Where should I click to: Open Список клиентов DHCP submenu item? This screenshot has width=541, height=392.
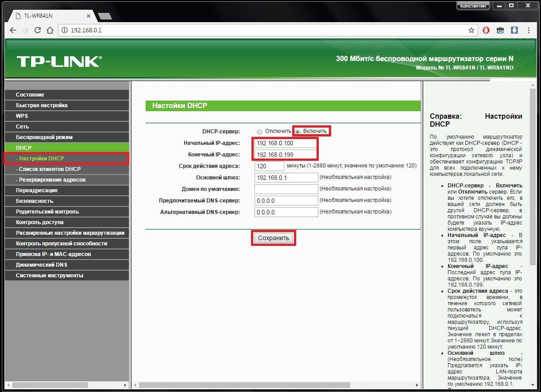click(x=50, y=169)
